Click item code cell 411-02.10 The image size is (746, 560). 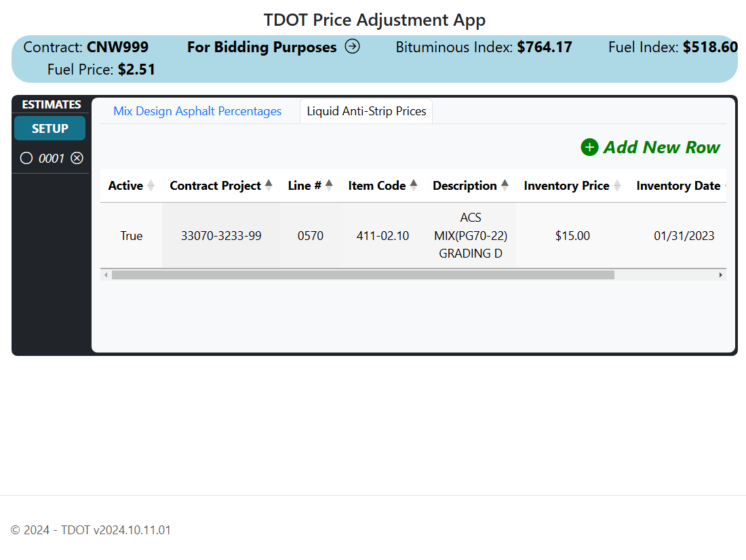point(383,235)
